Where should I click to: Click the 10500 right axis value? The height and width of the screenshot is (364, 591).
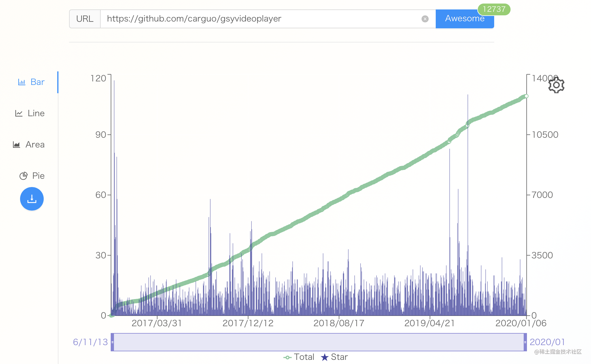point(545,135)
